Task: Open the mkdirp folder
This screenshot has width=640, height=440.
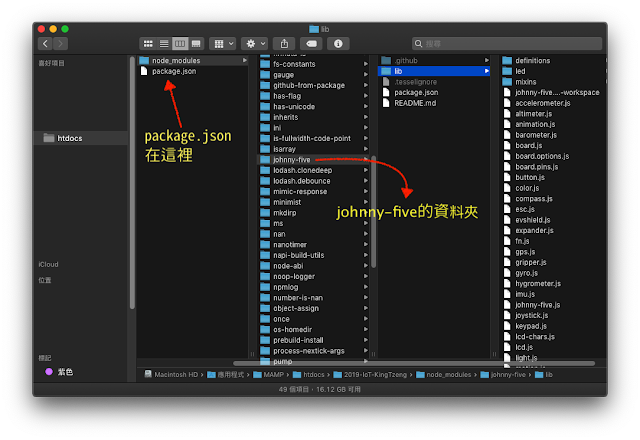Action: [x=314, y=213]
